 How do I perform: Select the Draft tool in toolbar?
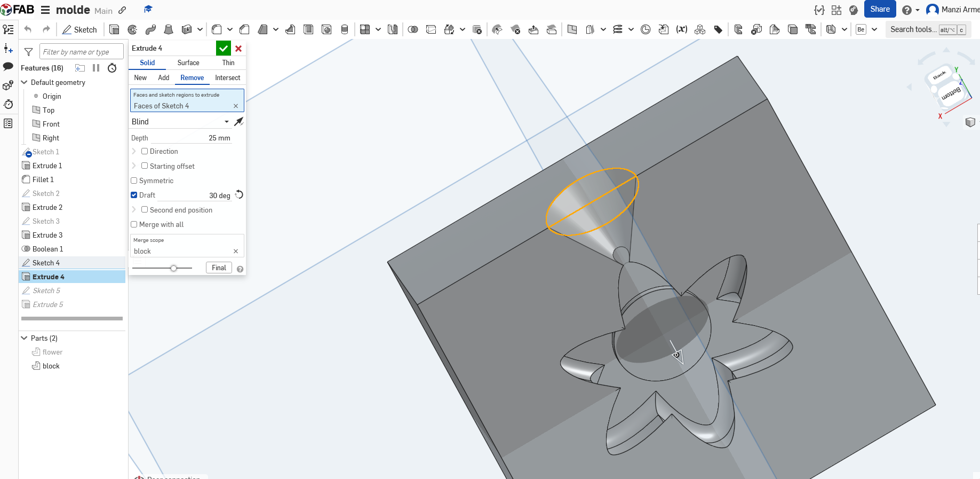tap(262, 29)
